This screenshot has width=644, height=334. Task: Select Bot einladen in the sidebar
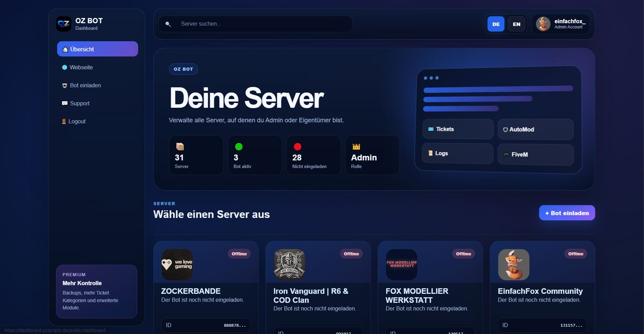tap(98, 85)
